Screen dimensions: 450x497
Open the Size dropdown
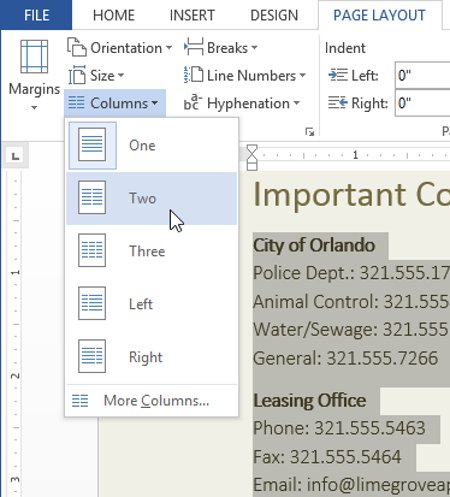96,76
